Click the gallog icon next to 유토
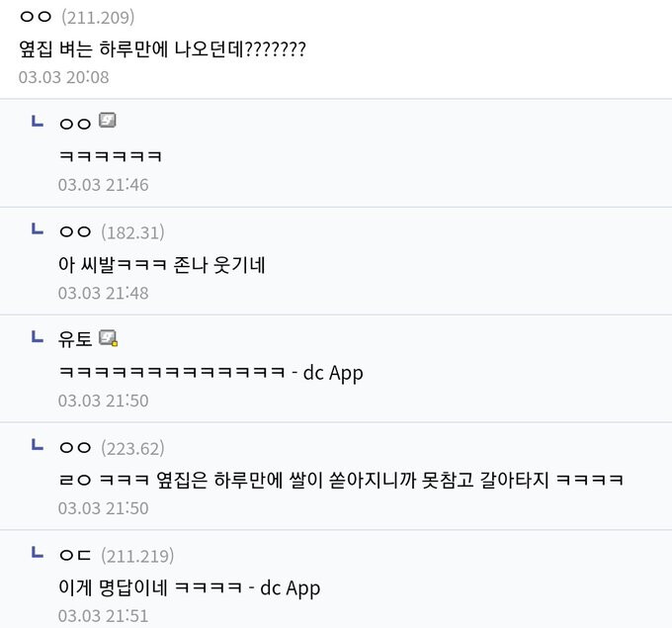Image resolution: width=672 pixels, height=628 pixels. (x=109, y=339)
